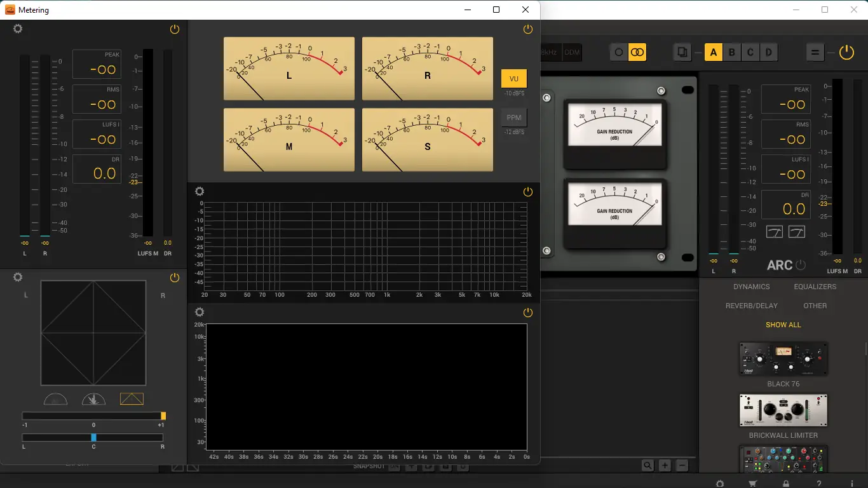Select the SHOW ALL category tab
This screenshot has width=868, height=488.
point(783,325)
